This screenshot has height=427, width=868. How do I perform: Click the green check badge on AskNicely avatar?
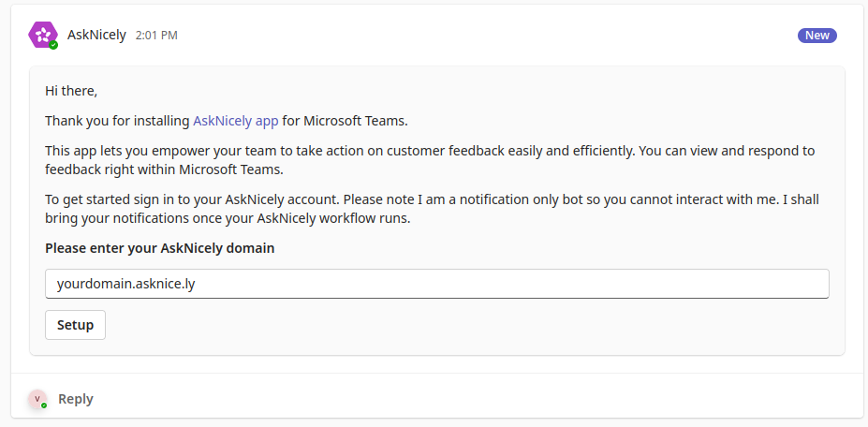point(53,45)
